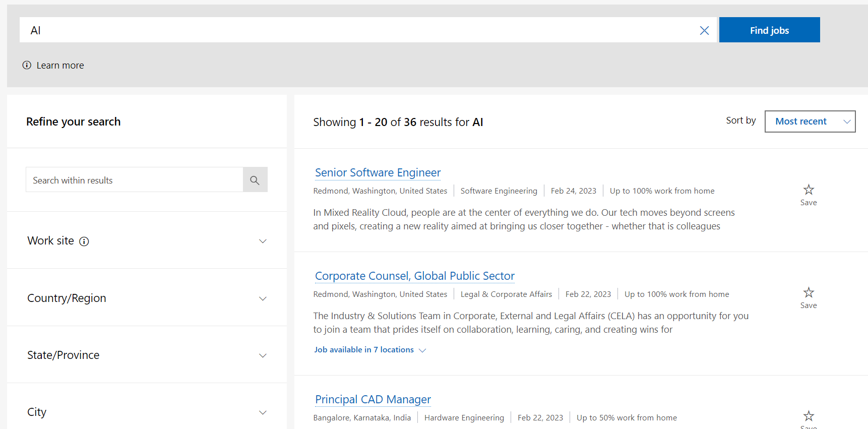Star the Corporate Counsel, Global Public Sector job
Screen dimensions: 868x429
(809, 293)
